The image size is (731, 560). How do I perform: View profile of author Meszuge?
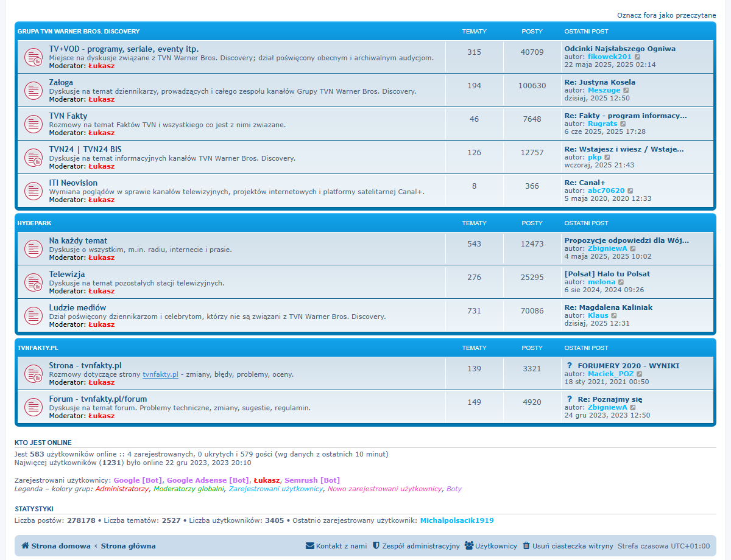pos(604,90)
